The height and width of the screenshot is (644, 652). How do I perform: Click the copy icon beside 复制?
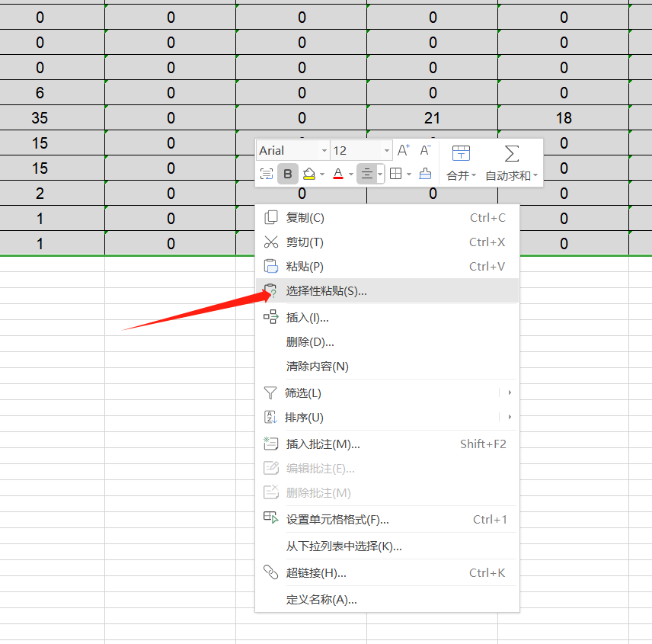[x=271, y=217]
